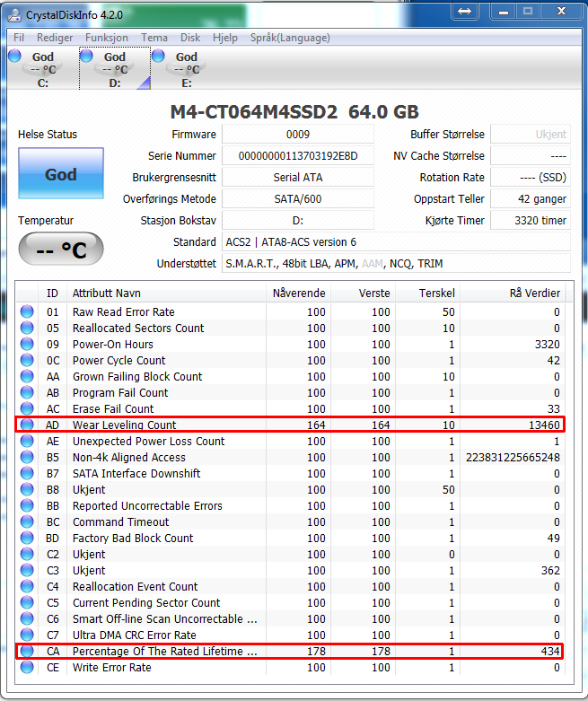
Task: Click the Verste column header
Action: (363, 293)
